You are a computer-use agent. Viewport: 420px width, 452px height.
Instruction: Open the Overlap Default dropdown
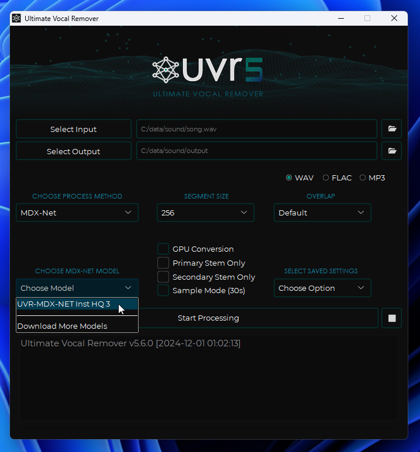[322, 213]
